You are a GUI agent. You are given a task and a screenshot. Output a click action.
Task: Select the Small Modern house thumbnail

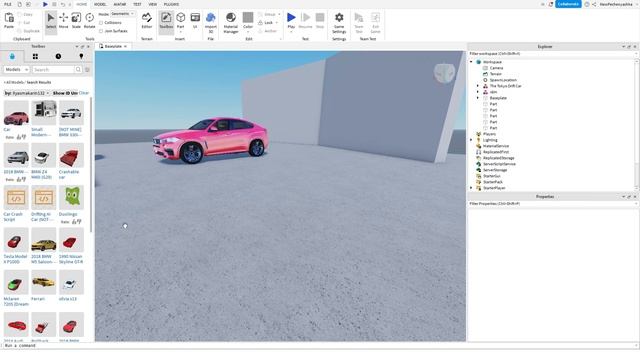coord(44,113)
